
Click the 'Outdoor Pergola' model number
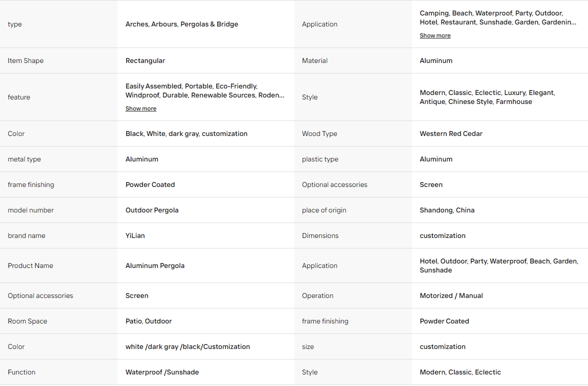tap(152, 210)
